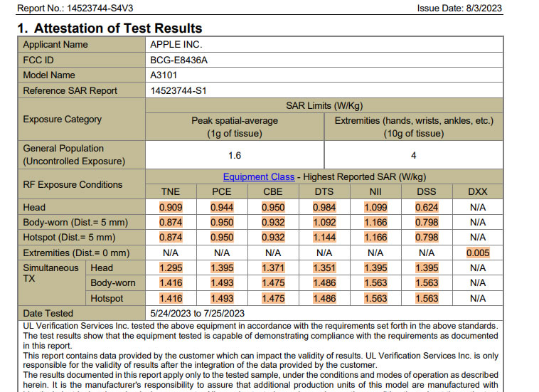This screenshot has height=392, width=539.
Task: Select the Issue Date in the page header
Action: coord(459,9)
